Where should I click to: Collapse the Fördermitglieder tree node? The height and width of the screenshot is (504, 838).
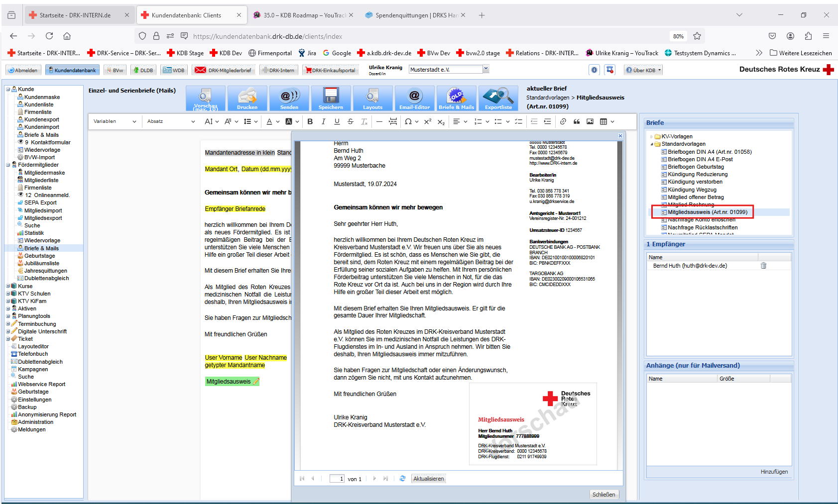pos(8,165)
